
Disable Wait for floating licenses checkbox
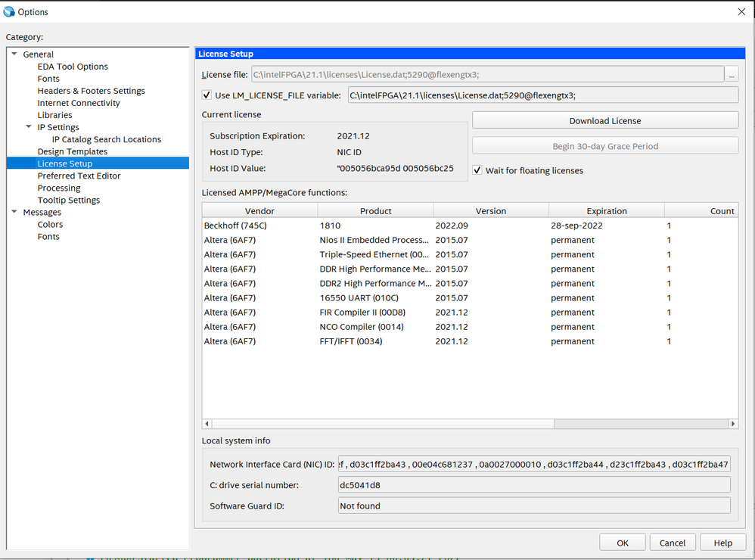[x=478, y=170]
